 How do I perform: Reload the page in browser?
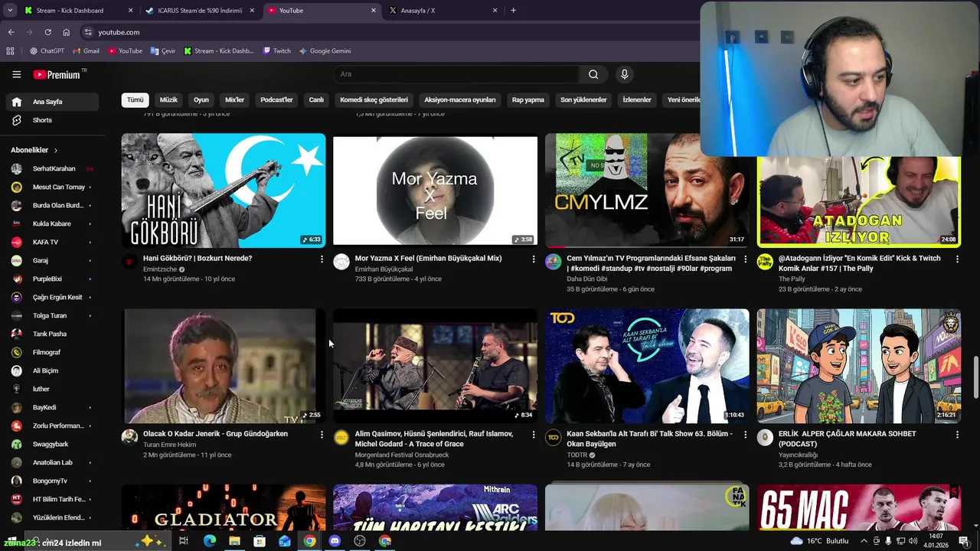pos(47,32)
